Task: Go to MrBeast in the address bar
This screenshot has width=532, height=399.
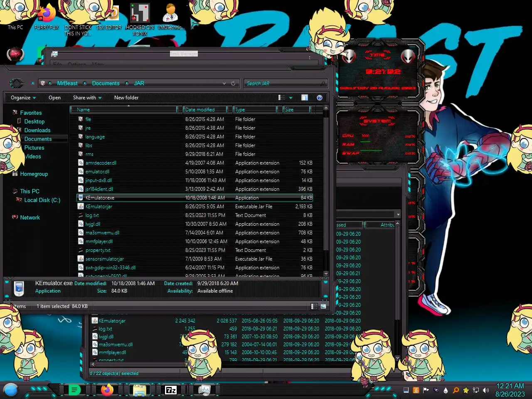Action: [x=67, y=84]
